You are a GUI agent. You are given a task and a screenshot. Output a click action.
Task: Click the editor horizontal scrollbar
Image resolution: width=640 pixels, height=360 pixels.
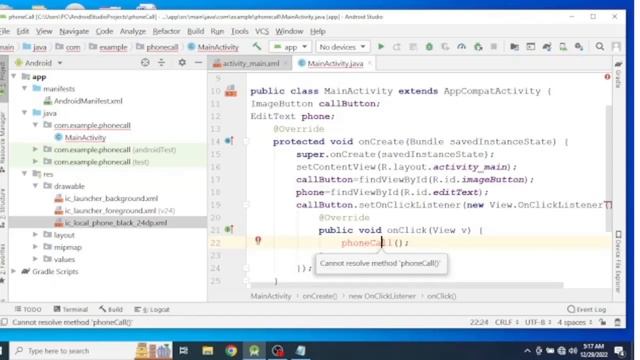pos(407,285)
